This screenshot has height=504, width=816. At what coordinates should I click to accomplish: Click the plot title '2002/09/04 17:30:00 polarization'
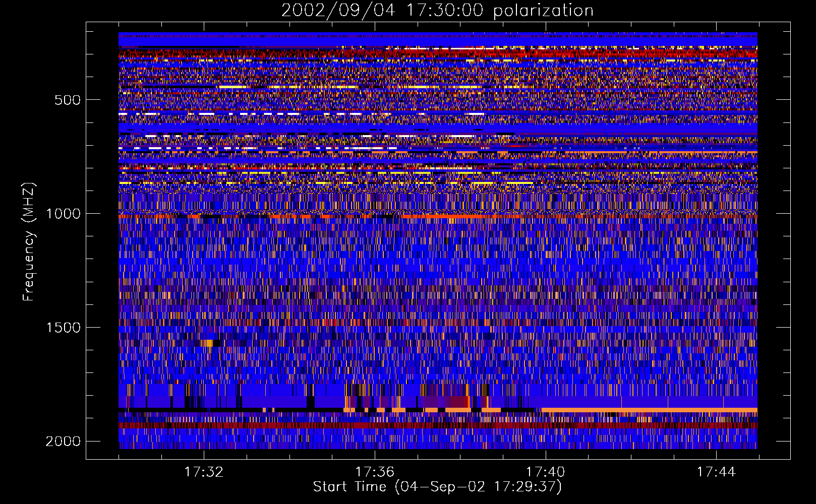(x=437, y=11)
